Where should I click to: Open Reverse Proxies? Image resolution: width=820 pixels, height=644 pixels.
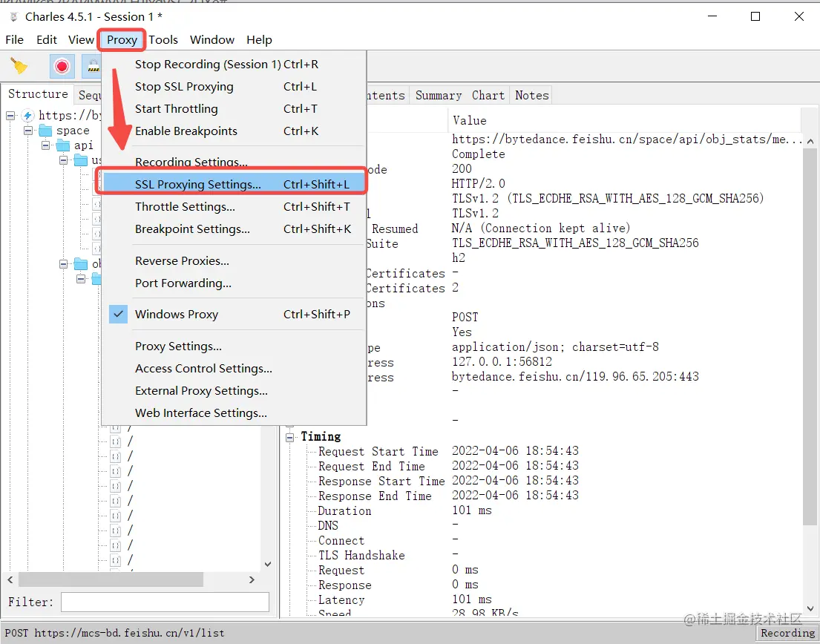[x=234, y=261]
